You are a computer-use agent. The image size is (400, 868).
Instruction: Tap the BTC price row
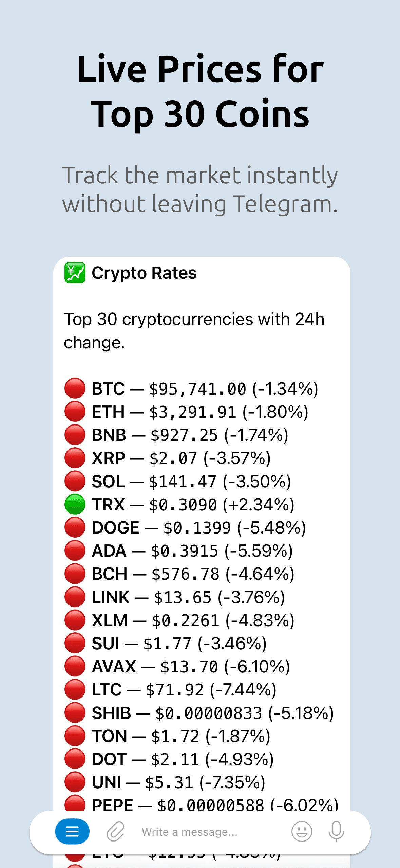pos(205,388)
